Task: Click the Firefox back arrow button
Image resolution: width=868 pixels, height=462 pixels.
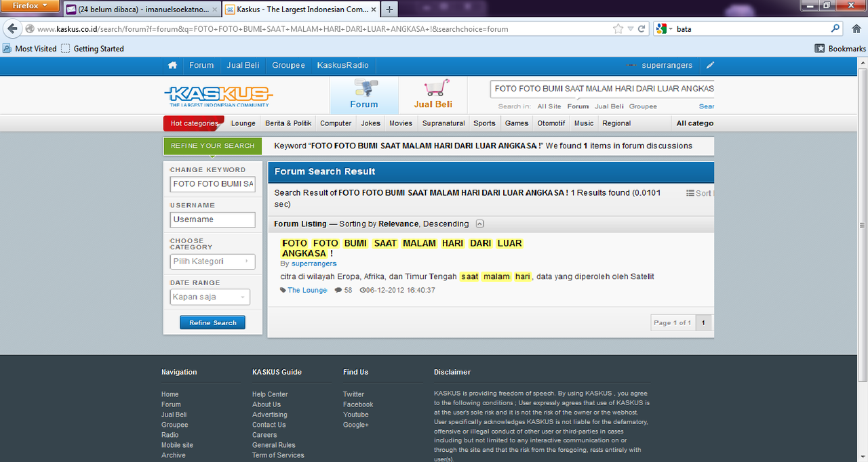Action: pos(12,29)
